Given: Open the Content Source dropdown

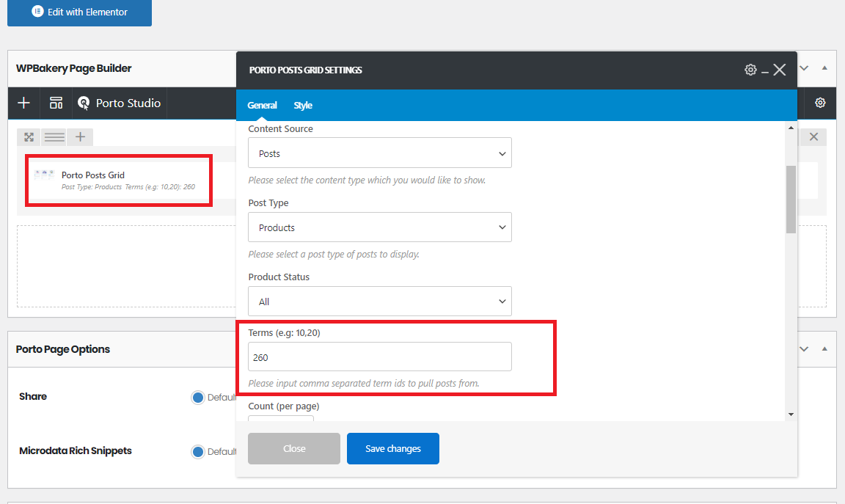Looking at the screenshot, I should pos(380,153).
